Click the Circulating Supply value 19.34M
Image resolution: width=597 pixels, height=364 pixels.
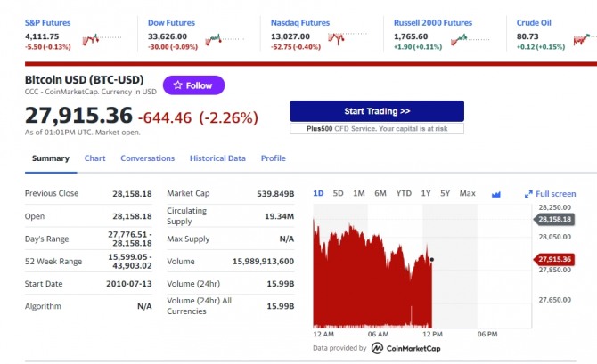[x=280, y=216]
